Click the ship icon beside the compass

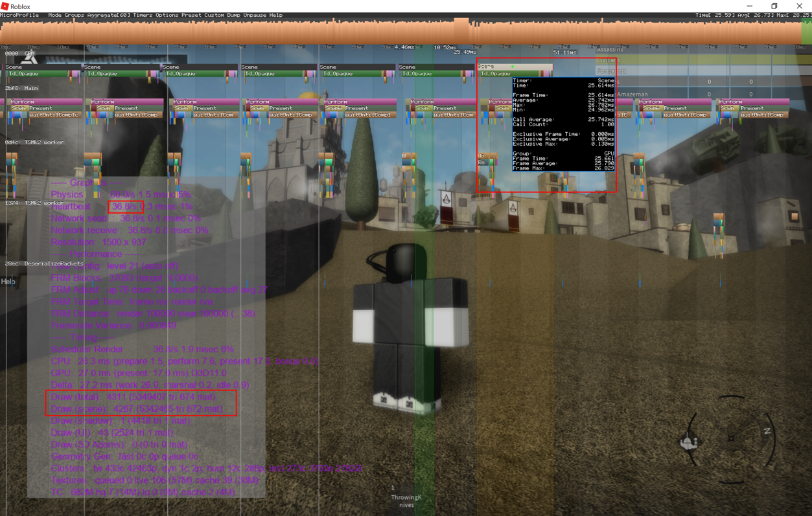pos(689,442)
